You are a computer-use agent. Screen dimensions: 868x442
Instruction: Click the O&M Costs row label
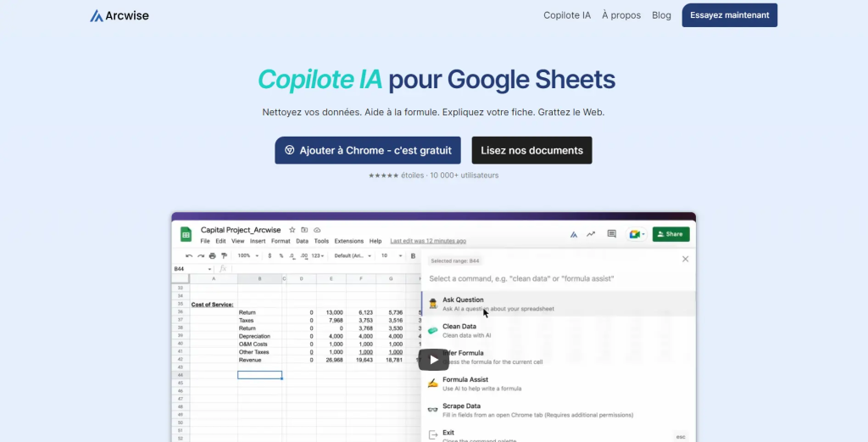click(253, 344)
